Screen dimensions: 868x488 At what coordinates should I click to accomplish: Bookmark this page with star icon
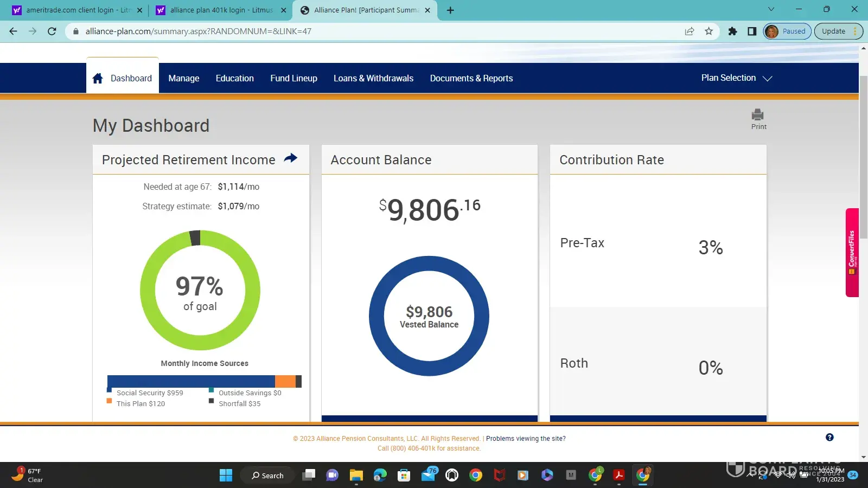coord(709,31)
